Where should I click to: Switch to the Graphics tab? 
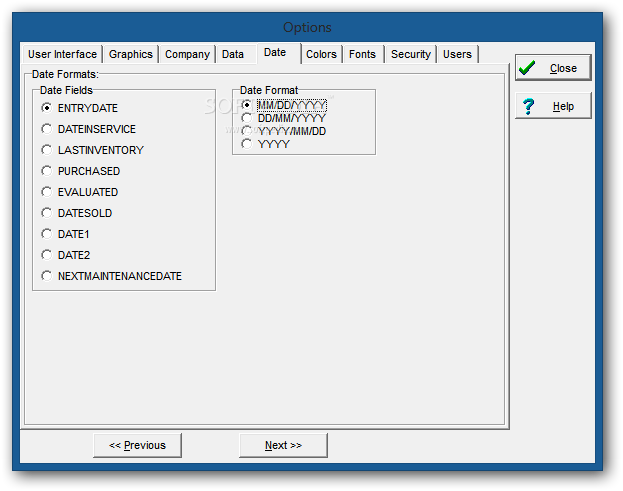131,54
